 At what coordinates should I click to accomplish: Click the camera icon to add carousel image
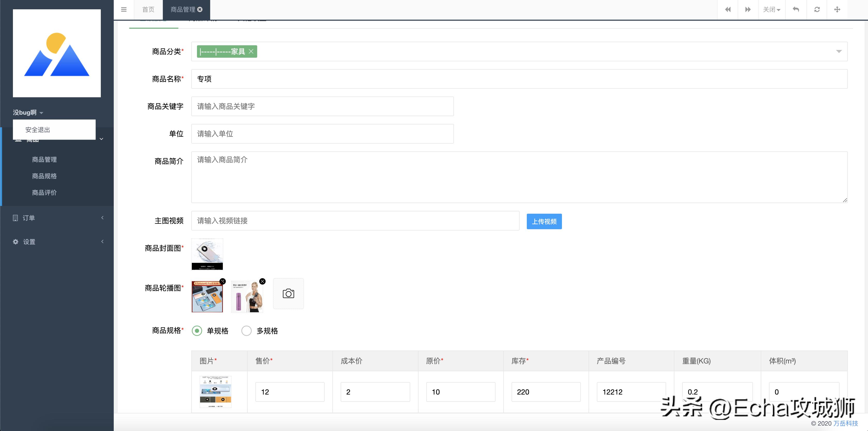point(288,293)
